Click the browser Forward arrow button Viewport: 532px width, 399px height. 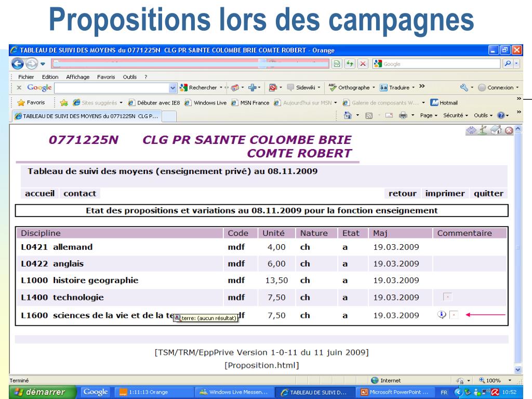pos(32,63)
